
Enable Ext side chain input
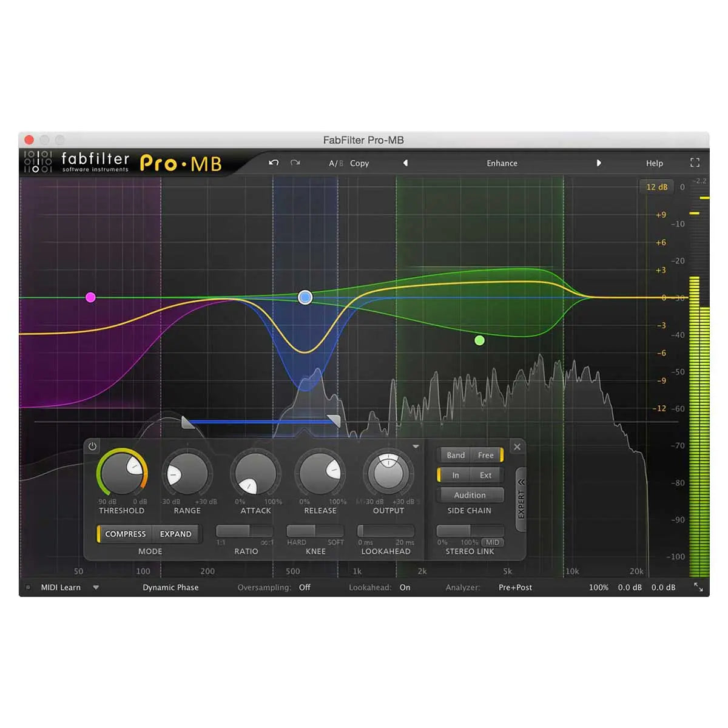[x=485, y=475]
